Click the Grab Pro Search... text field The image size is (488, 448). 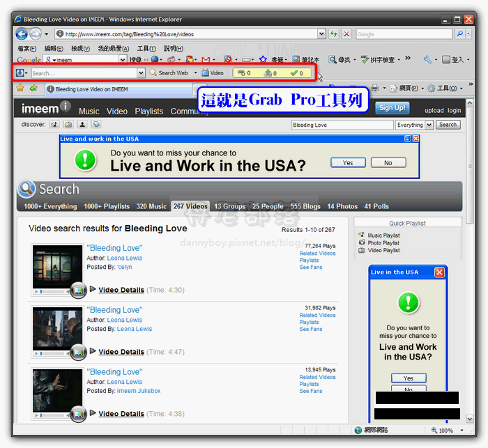[84, 73]
